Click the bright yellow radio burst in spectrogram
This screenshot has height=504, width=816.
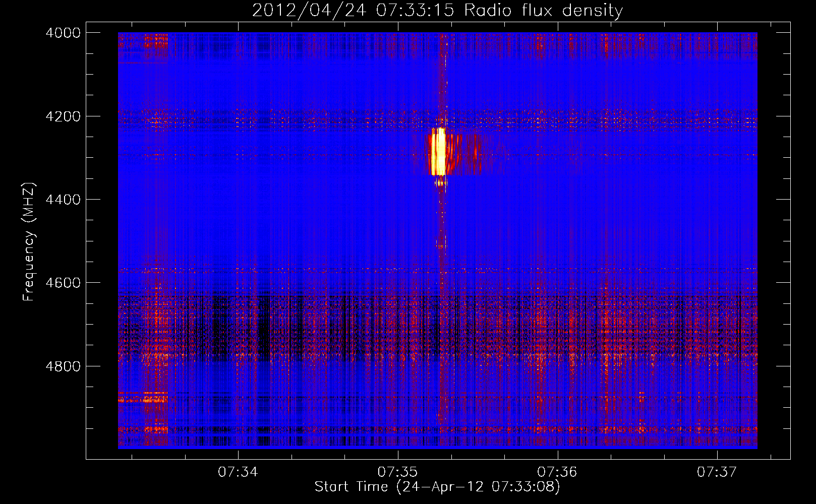[438, 152]
